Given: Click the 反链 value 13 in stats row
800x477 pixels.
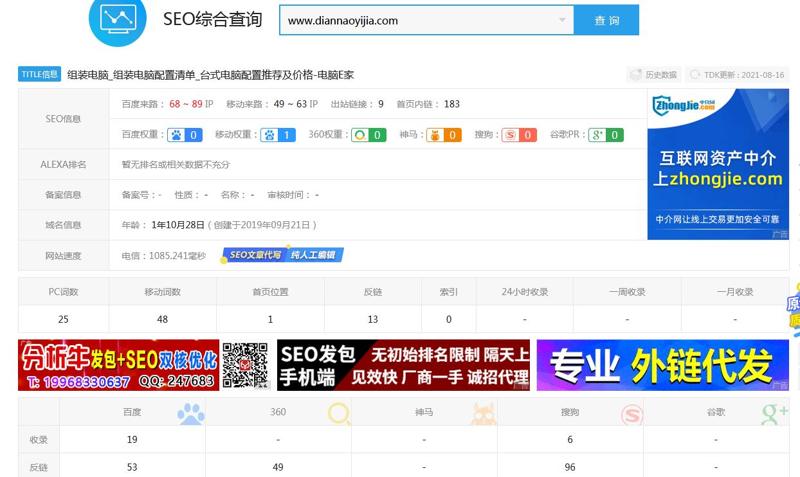Looking at the screenshot, I should [x=373, y=319].
